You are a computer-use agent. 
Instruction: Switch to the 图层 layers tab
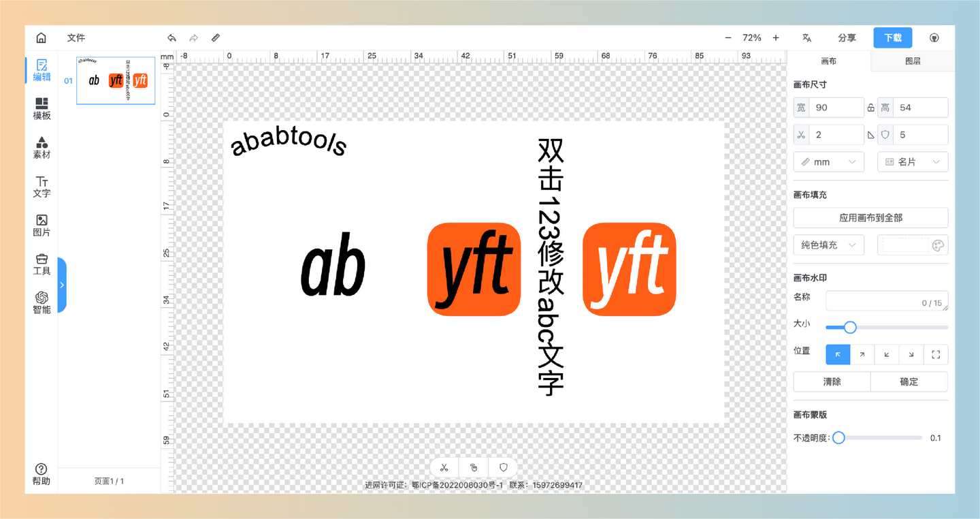click(x=911, y=61)
